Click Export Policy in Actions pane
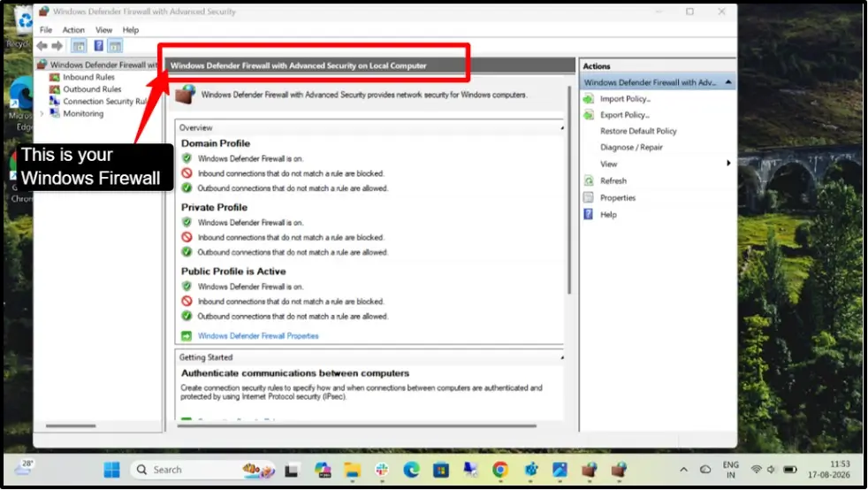The image size is (868, 490). coord(625,115)
